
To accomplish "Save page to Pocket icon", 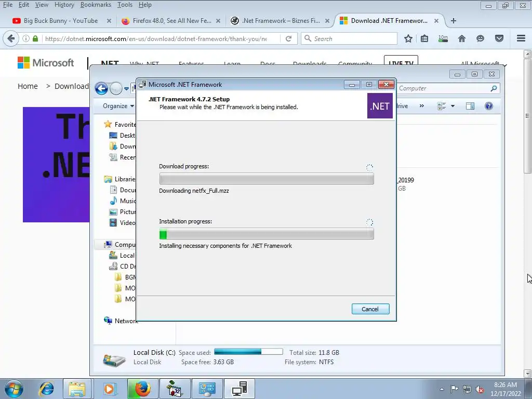I will tap(499, 38).
